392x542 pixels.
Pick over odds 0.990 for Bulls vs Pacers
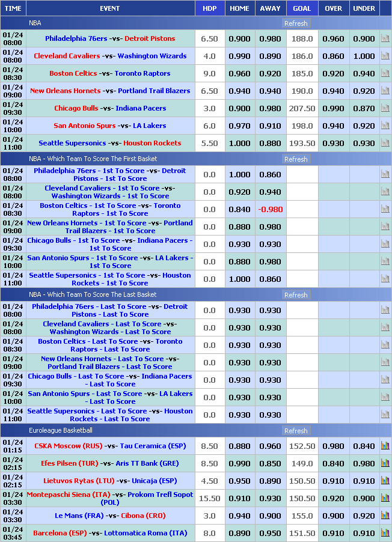point(334,108)
